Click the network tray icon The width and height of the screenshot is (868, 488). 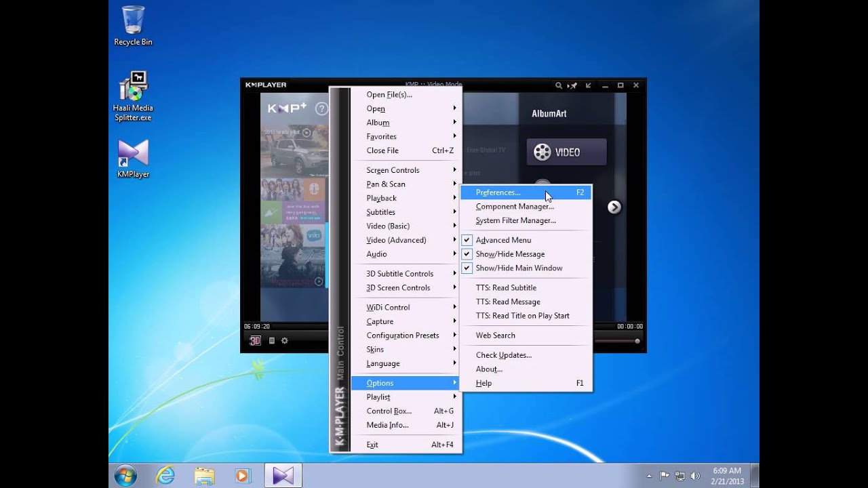click(679, 476)
